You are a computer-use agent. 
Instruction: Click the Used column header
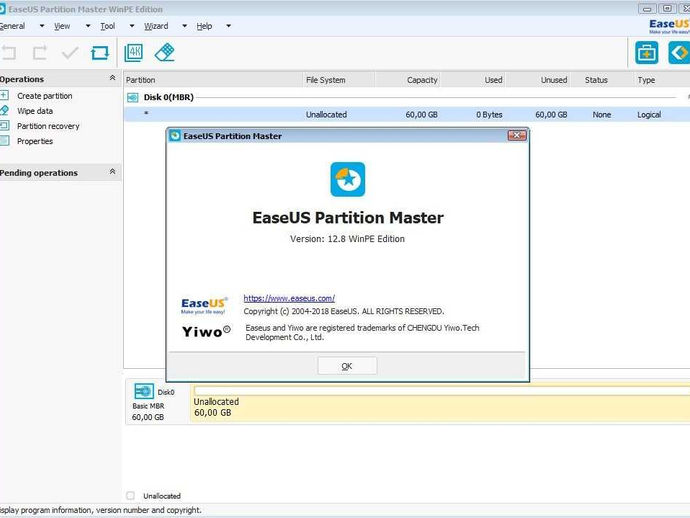(x=473, y=80)
